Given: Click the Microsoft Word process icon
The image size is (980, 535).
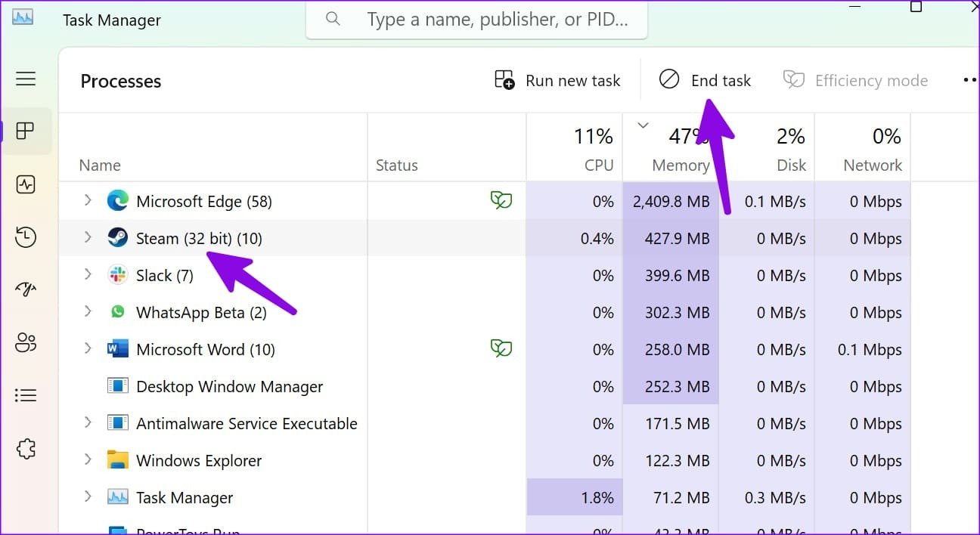Looking at the screenshot, I should (x=117, y=349).
